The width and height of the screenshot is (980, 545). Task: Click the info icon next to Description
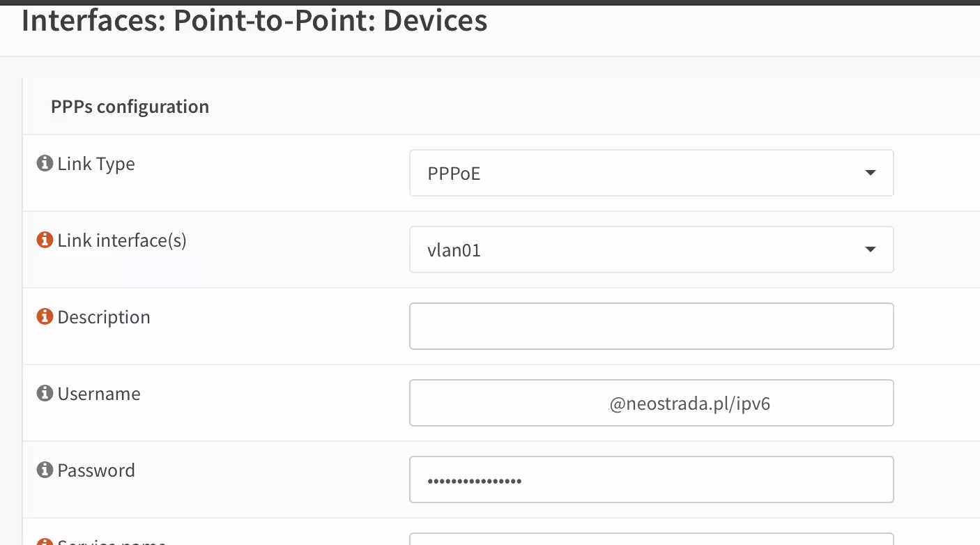tap(45, 317)
